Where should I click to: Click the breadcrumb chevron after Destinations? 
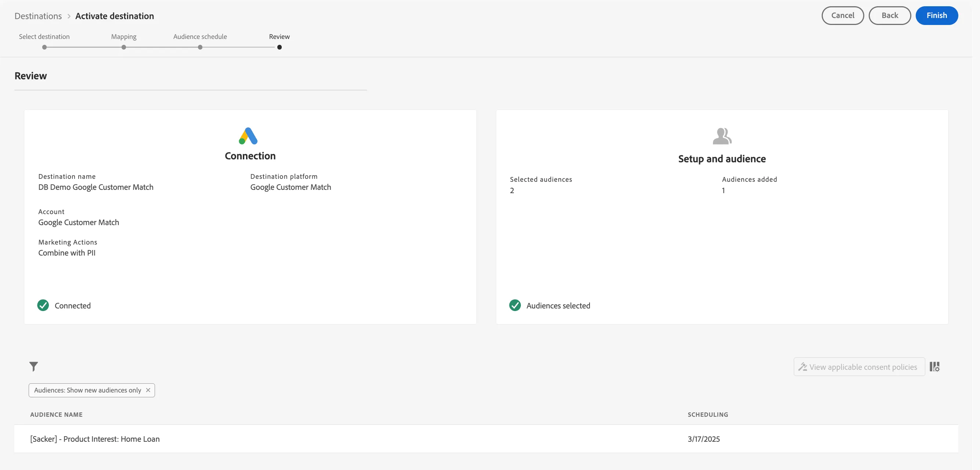pos(69,16)
